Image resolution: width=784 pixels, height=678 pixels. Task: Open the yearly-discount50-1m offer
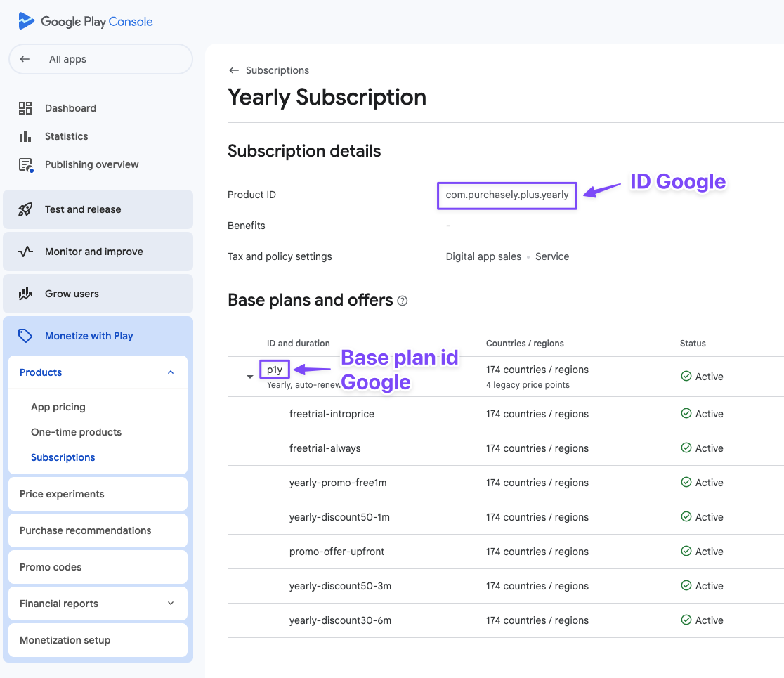[339, 517]
